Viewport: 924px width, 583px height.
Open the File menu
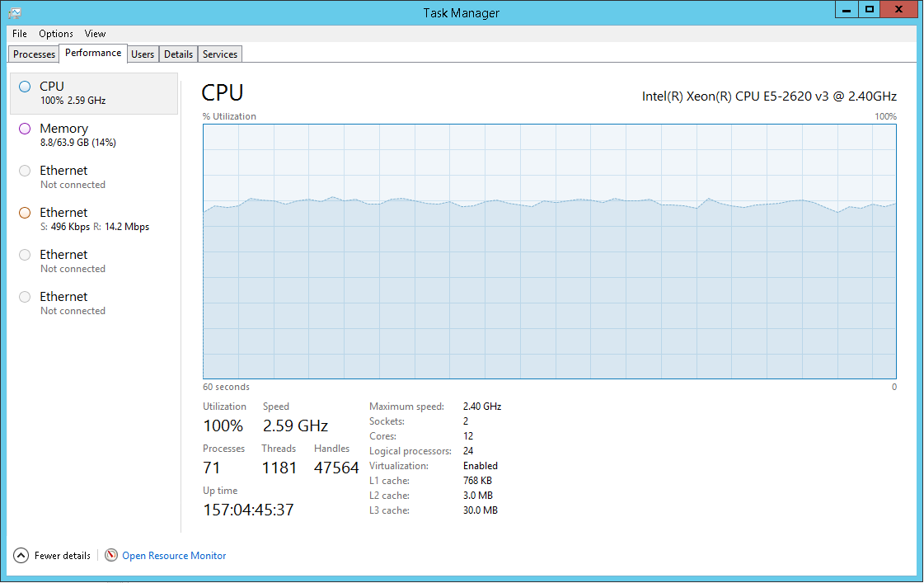pos(20,34)
